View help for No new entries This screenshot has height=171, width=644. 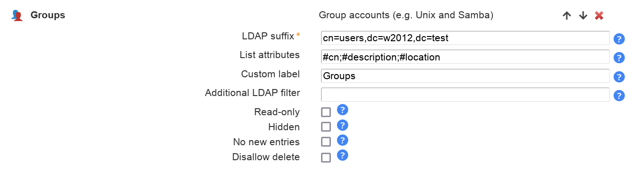(x=343, y=140)
